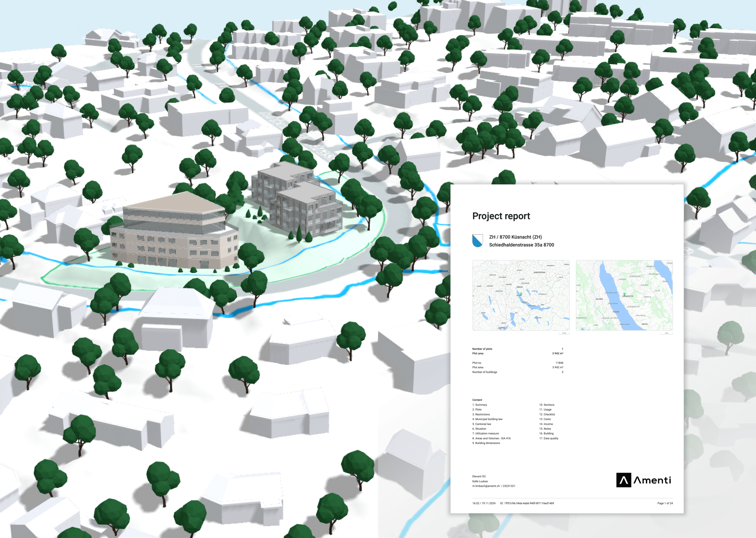Open '7. Utilization measure' entry
Viewport: 756px width, 538px height.
point(486,433)
